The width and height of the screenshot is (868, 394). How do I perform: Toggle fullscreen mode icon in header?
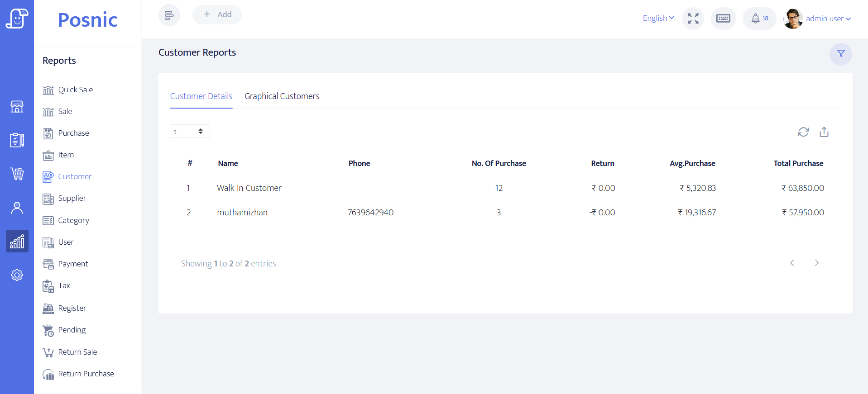[x=693, y=19]
